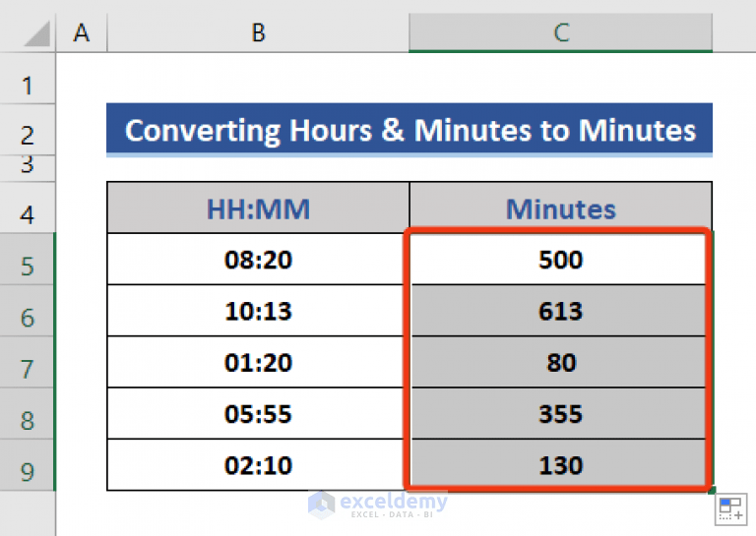Viewport: 756px width, 536px height.
Task: Select the cell with value 80
Action: pos(561,362)
